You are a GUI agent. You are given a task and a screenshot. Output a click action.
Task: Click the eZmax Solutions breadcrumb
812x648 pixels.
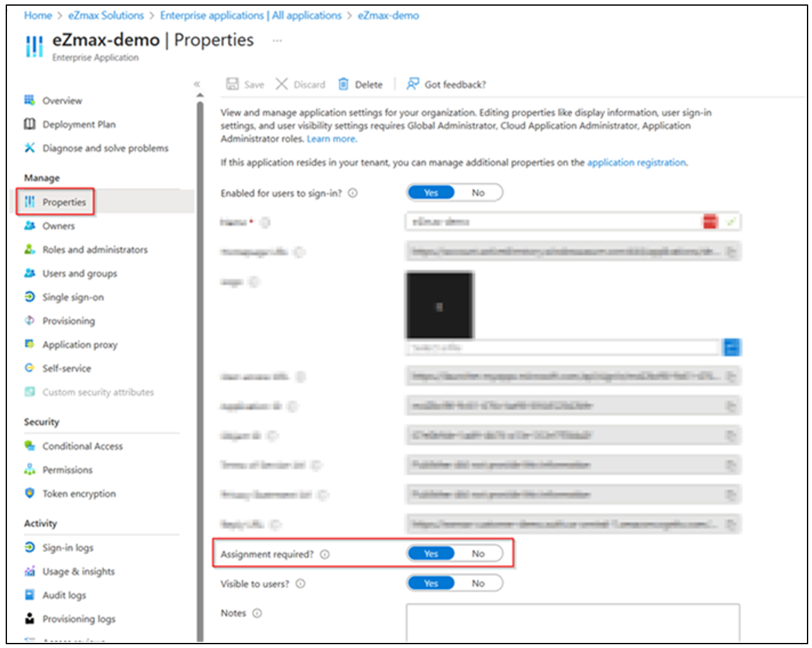tap(106, 15)
